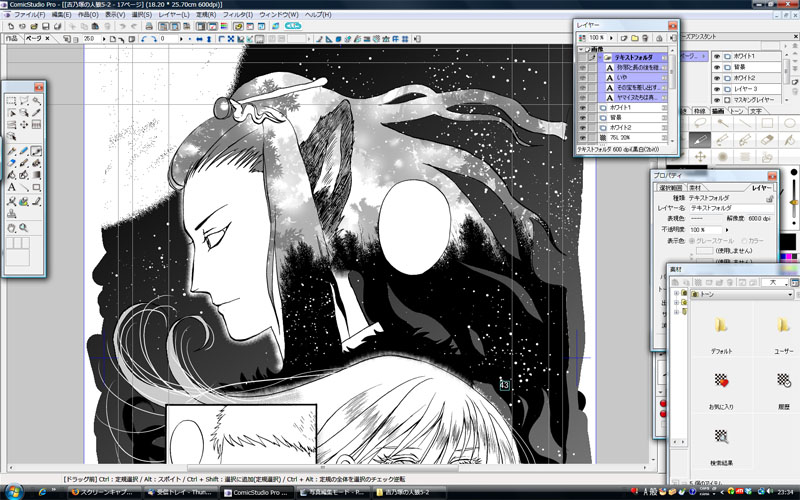
Task: Hide レイヤー 3 in assistant layer list
Action: pyautogui.click(x=717, y=89)
